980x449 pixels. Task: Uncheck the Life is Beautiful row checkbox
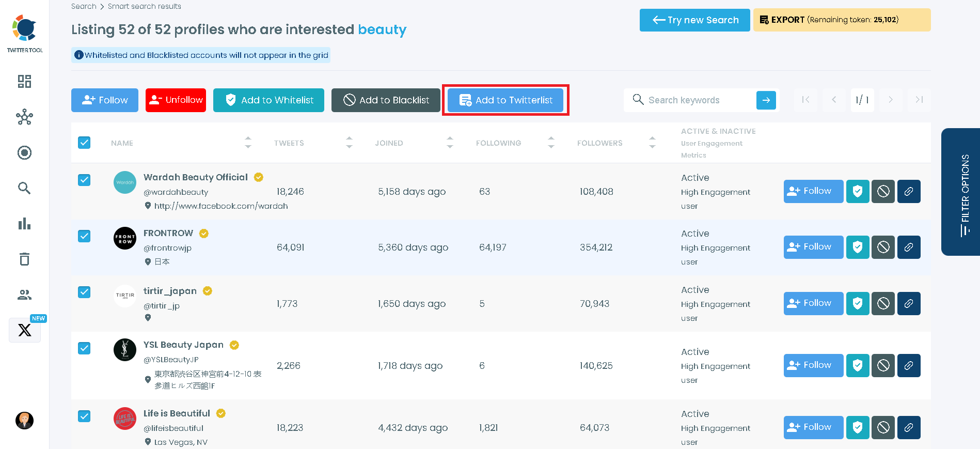[84, 416]
